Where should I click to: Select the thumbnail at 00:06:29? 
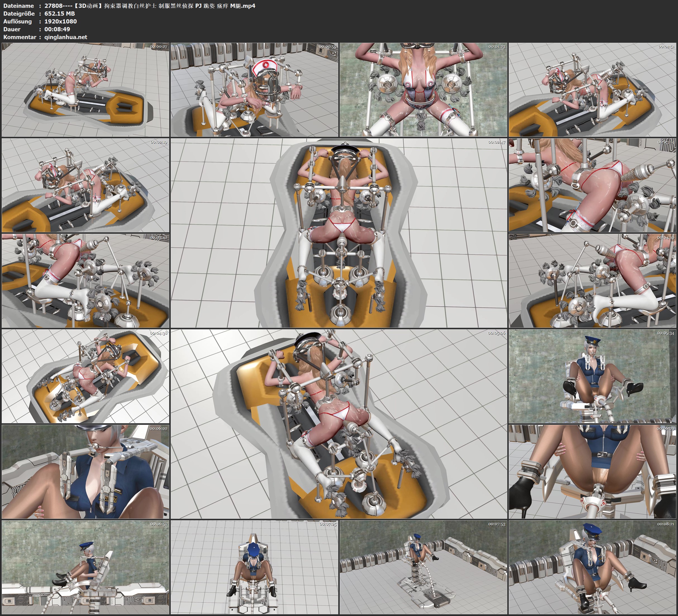tap(592, 472)
